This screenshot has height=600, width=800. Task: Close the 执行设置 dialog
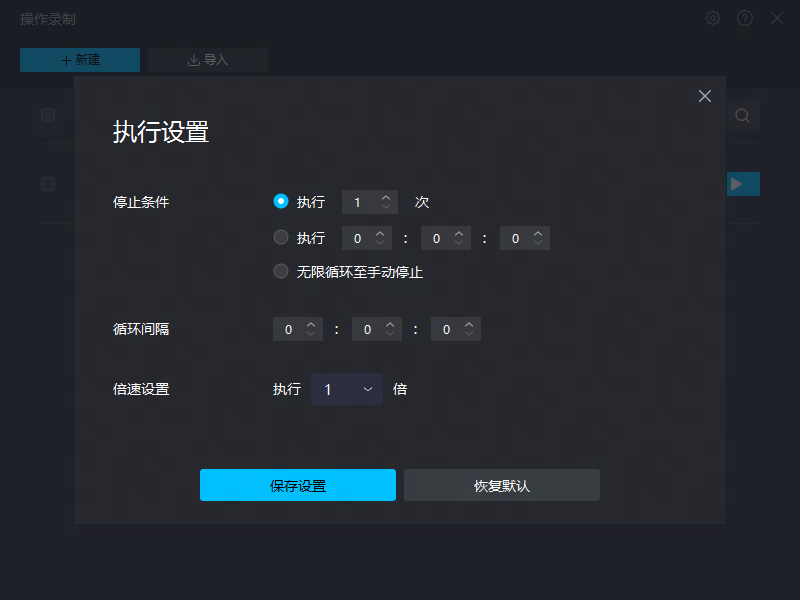(x=705, y=96)
